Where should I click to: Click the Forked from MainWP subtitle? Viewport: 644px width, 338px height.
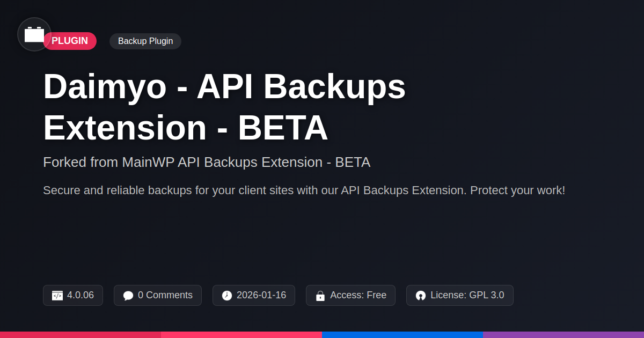coord(207,162)
